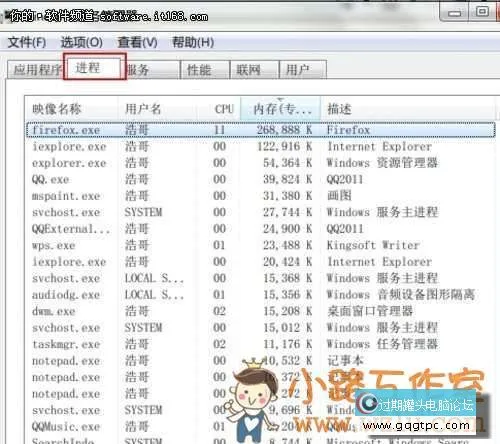Select iexplore.exe using 20,424 K
The width and height of the screenshot is (500, 444).
261,262
